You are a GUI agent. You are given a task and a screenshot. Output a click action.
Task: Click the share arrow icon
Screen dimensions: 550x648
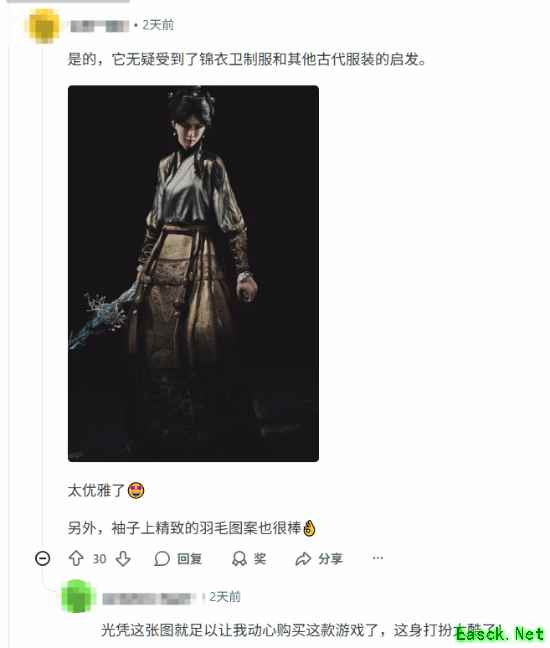click(303, 559)
